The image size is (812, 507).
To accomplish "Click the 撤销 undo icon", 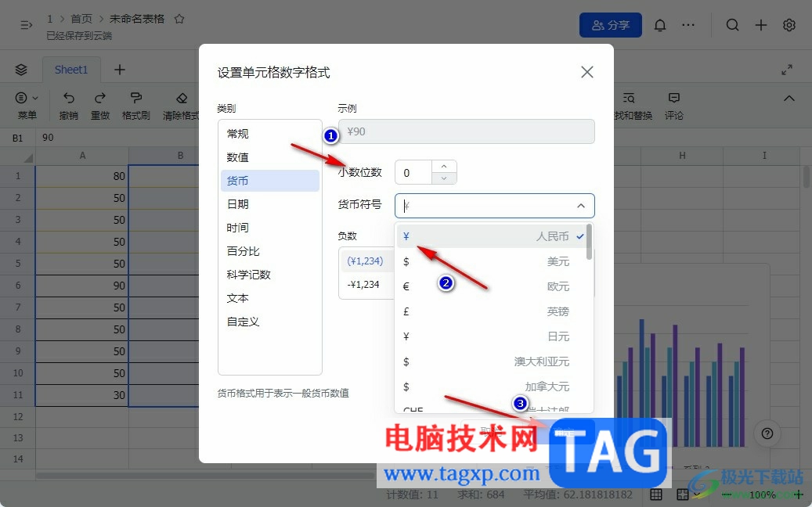I will (68, 106).
